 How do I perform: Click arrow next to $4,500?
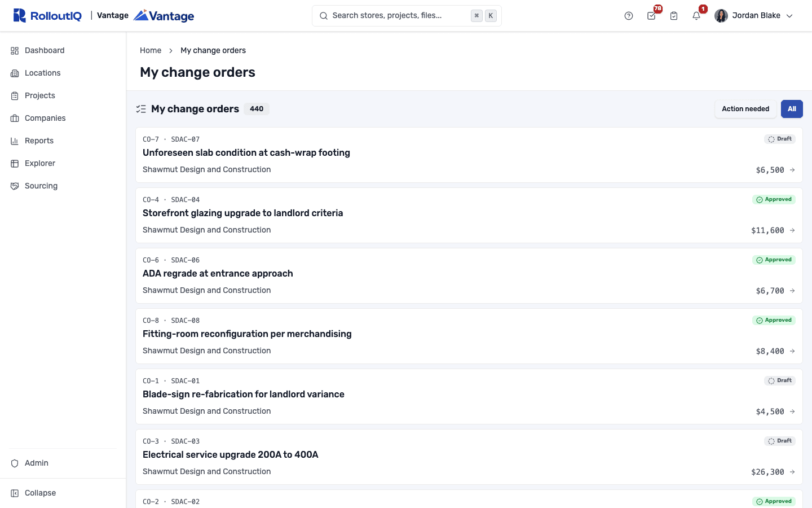tap(792, 411)
